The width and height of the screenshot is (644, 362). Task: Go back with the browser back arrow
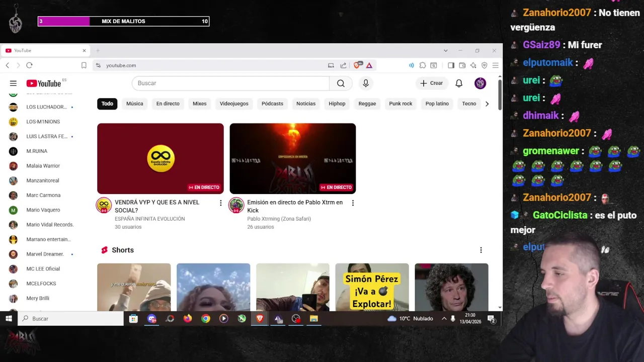[8, 65]
